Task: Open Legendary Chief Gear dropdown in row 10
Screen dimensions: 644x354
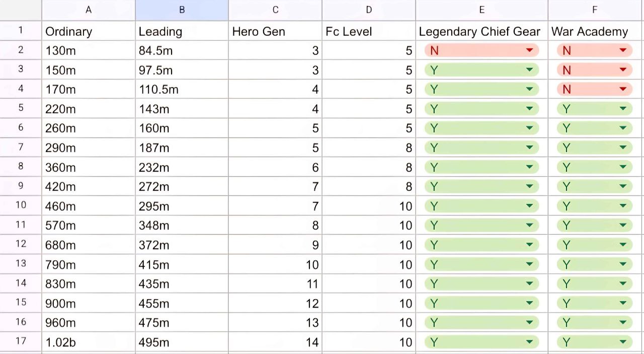Action: coord(481,206)
